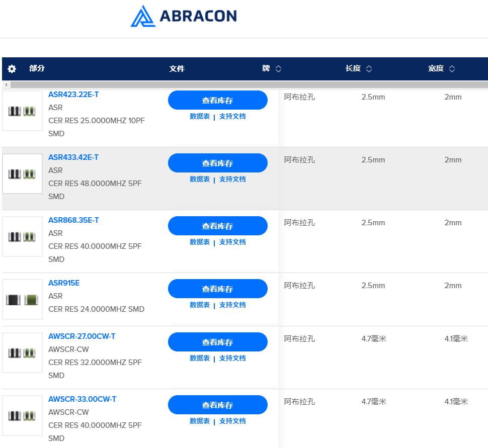The width and height of the screenshot is (488, 448).
Task: Open 数据表 link for AWSCR-33.00CW-T
Action: coord(200,421)
